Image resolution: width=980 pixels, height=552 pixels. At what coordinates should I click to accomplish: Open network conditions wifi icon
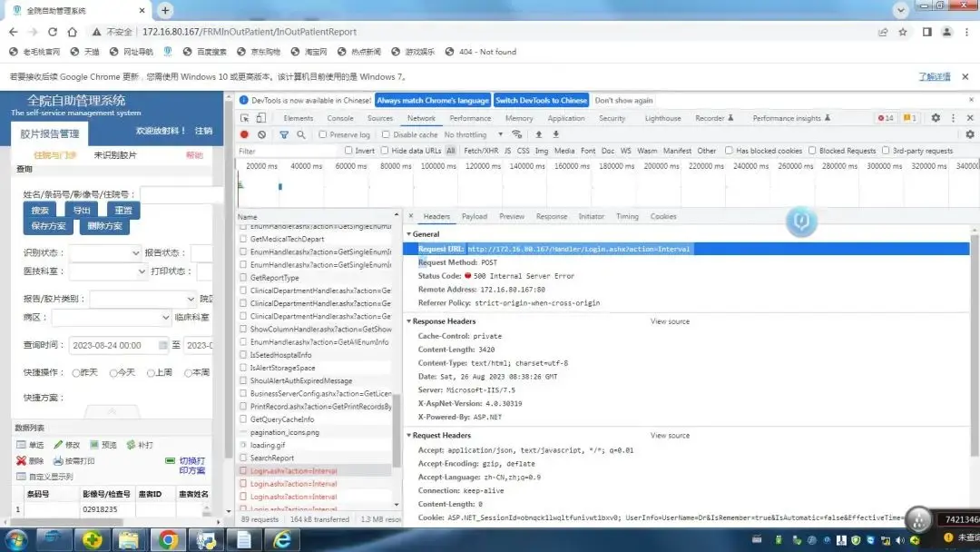(x=517, y=134)
